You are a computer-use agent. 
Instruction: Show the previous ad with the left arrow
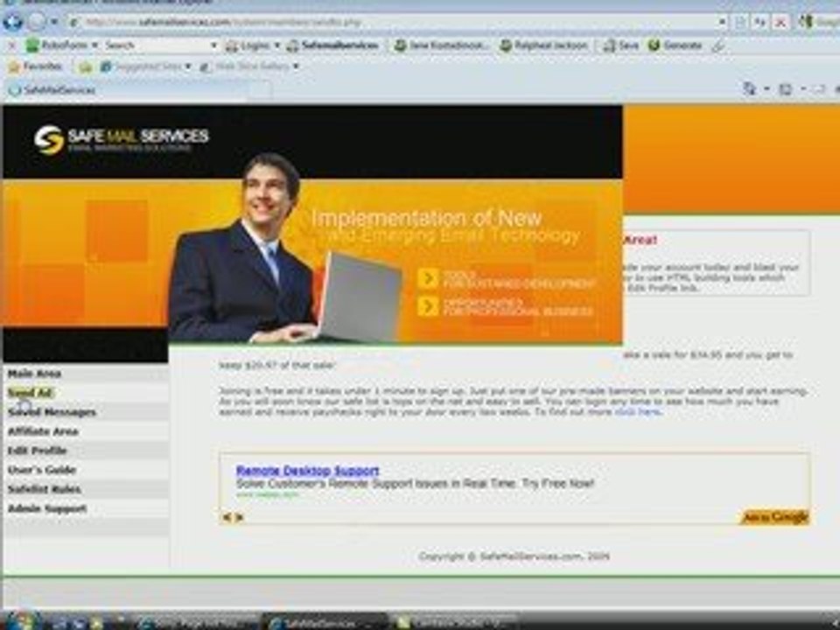227,517
